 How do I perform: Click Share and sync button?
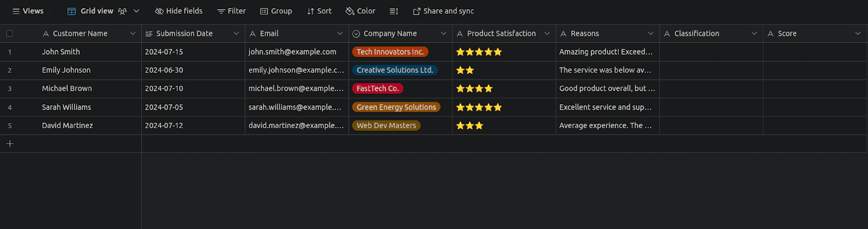tap(443, 11)
